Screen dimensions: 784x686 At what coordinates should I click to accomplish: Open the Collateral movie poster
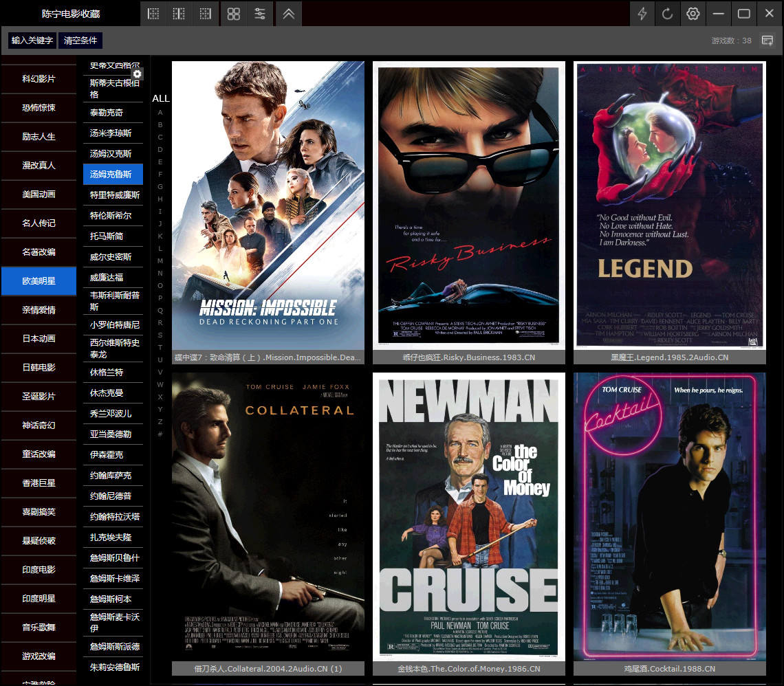click(268, 516)
